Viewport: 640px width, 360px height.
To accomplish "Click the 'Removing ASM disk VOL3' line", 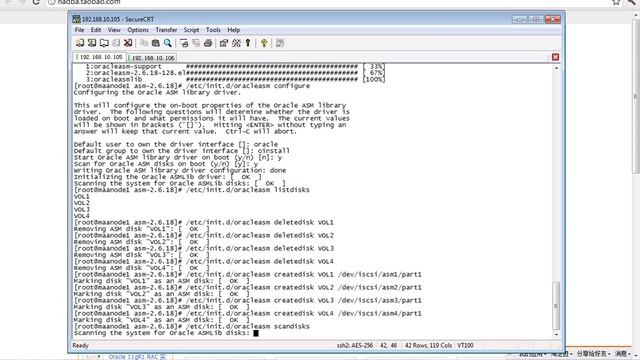I will [x=142, y=255].
